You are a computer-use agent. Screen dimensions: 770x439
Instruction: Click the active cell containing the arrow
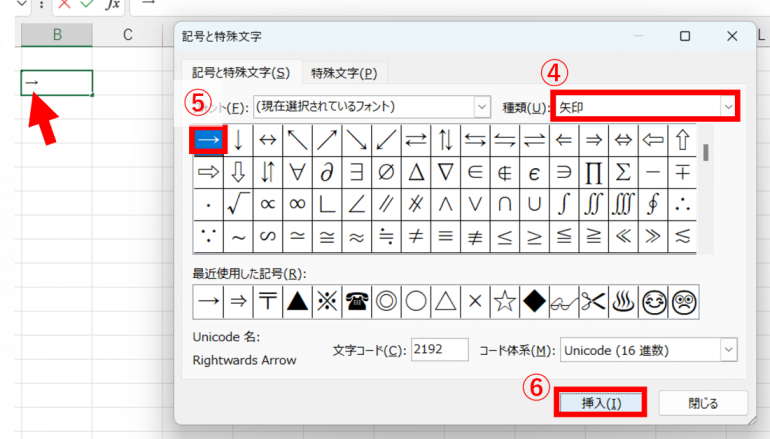coord(57,82)
